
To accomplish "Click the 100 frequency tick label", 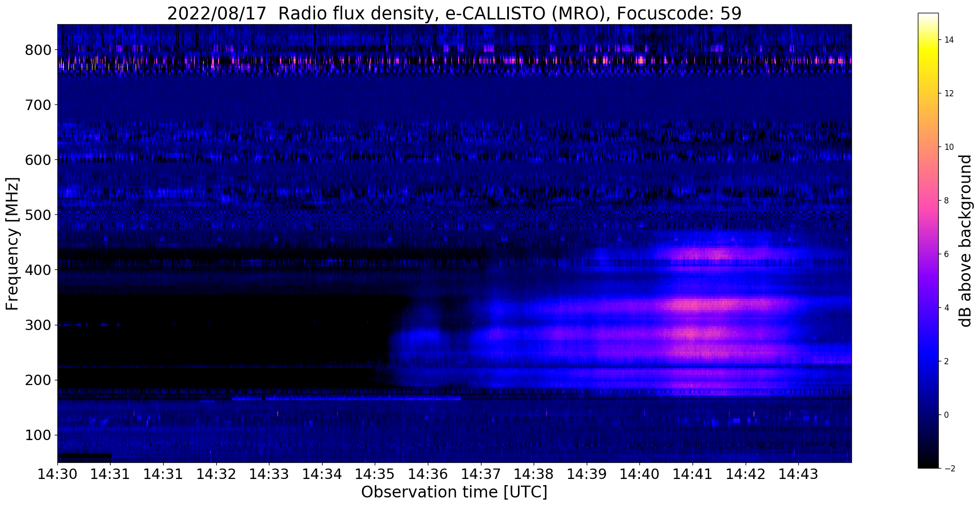I will [38, 435].
